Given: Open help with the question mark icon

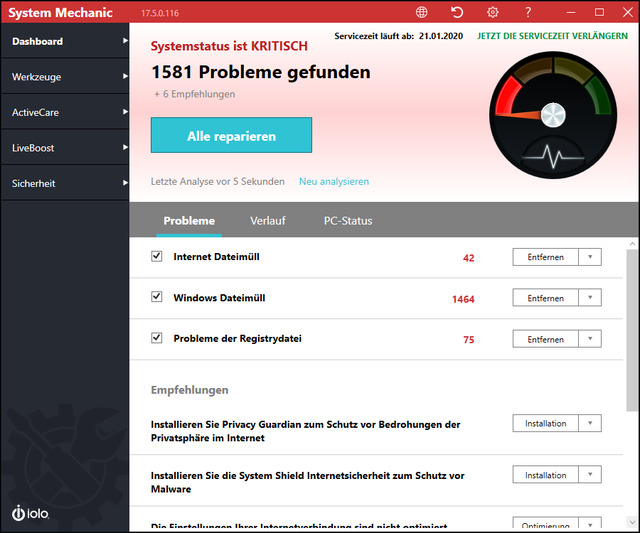Looking at the screenshot, I should coord(527,12).
